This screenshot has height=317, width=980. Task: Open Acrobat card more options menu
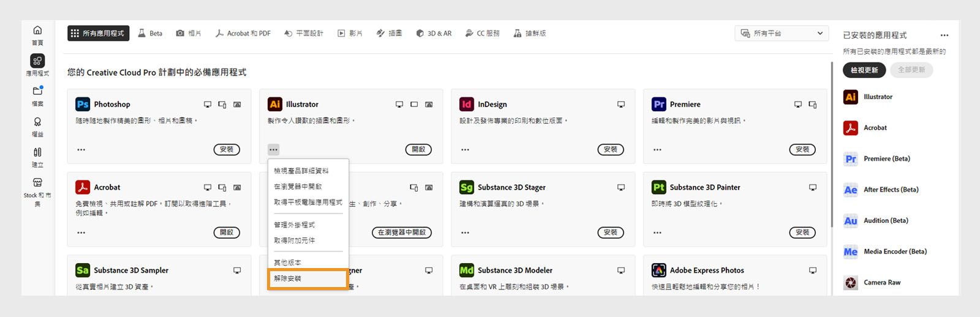pyautogui.click(x=81, y=233)
